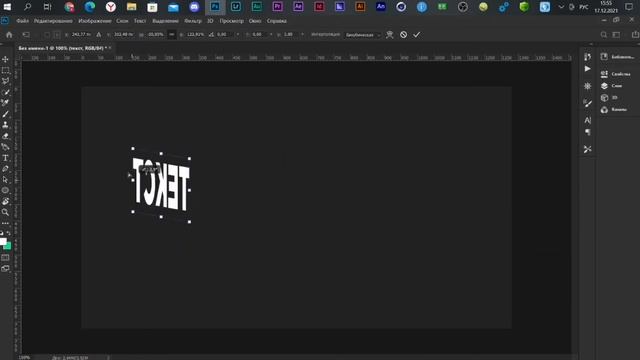The width and height of the screenshot is (640, 360).
Task: Open the Текст menu
Action: click(140, 21)
